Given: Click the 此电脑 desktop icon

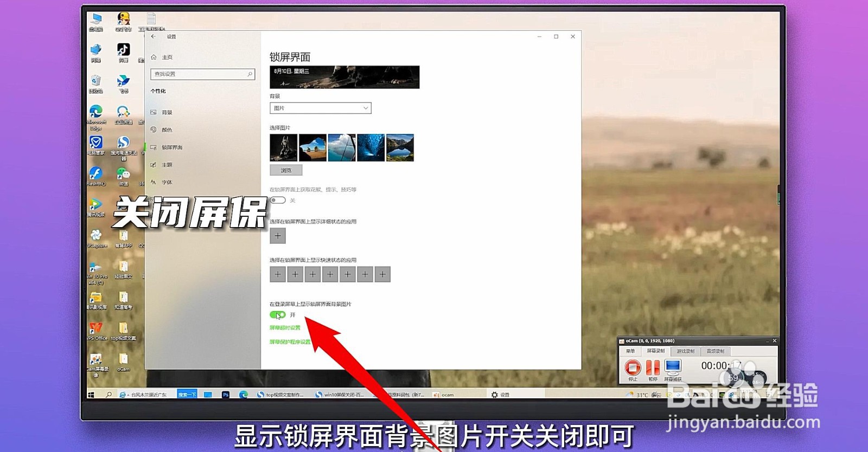Looking at the screenshot, I should 96,22.
